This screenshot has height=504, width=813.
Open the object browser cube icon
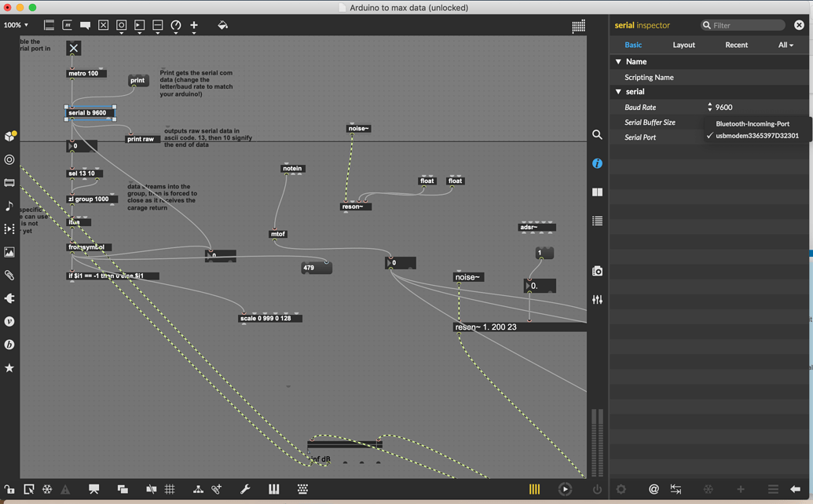(9, 137)
